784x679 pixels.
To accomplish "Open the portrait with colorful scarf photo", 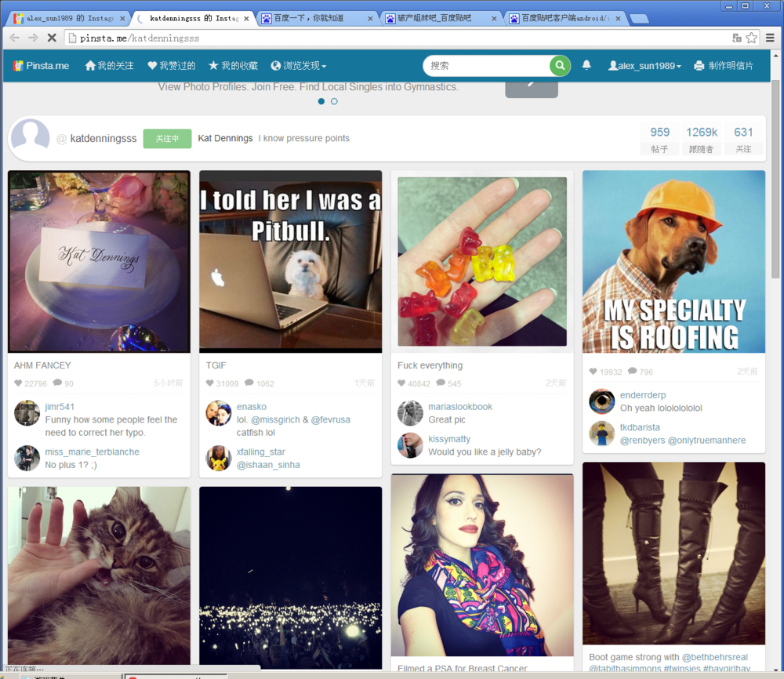I will tap(482, 565).
